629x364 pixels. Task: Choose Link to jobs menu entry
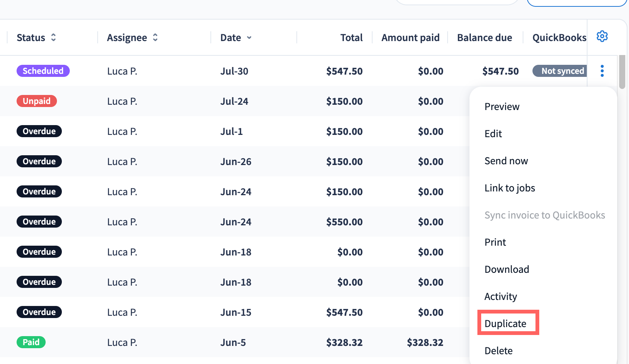coord(510,188)
